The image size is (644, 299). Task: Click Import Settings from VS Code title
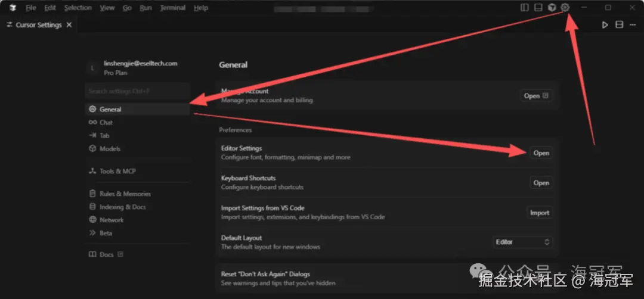point(262,208)
